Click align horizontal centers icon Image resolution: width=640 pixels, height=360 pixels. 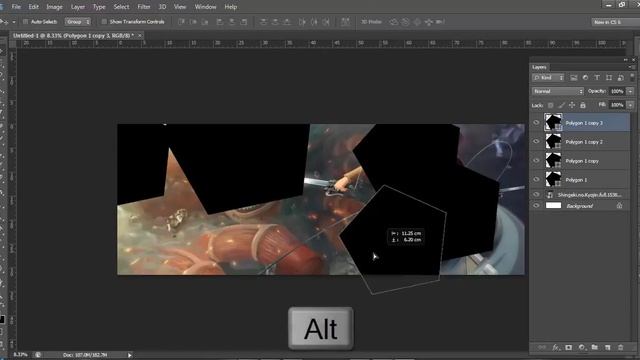[x=231, y=22]
